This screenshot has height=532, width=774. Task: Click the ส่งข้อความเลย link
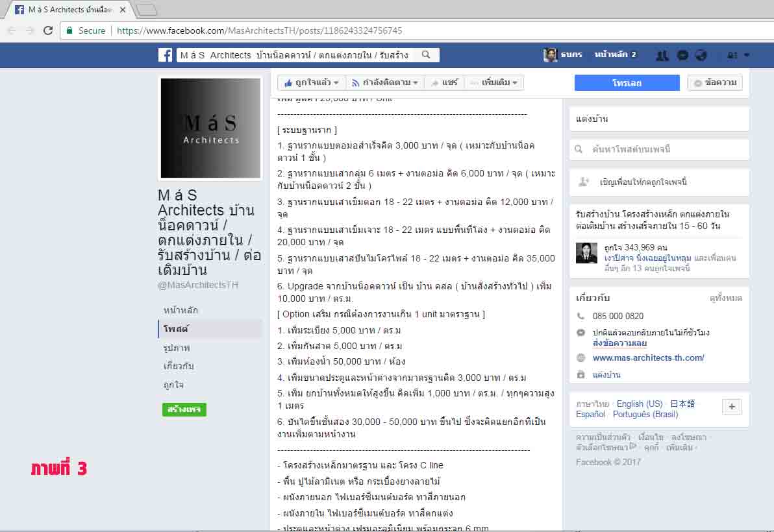tap(619, 343)
